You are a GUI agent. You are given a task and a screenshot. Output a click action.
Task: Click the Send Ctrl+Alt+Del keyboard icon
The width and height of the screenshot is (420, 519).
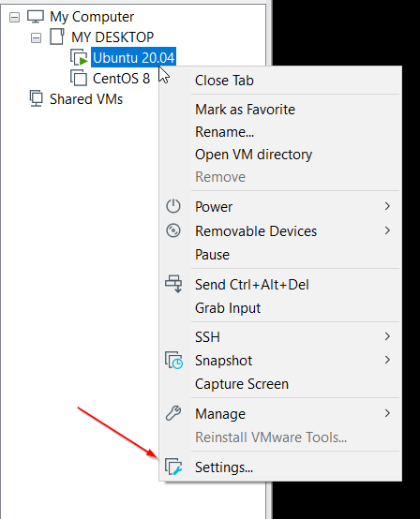(173, 284)
